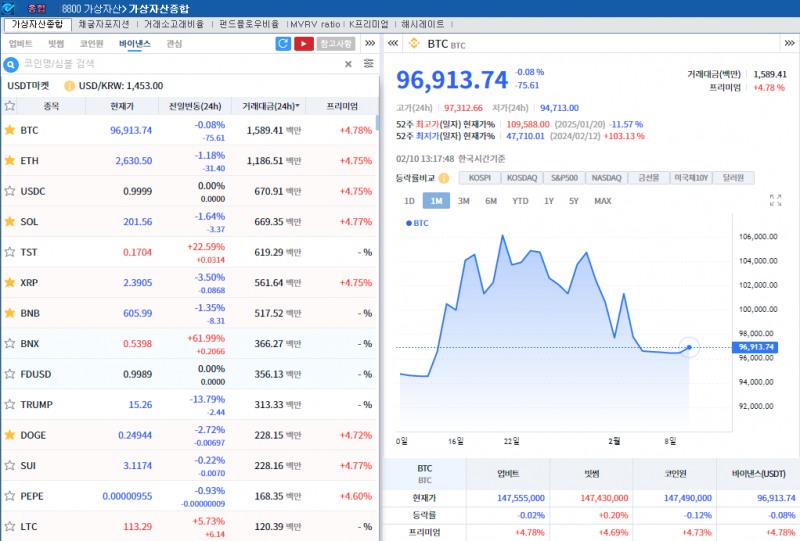Open the YouTube video icon
Screen dimensions: 800x541
(x=304, y=44)
